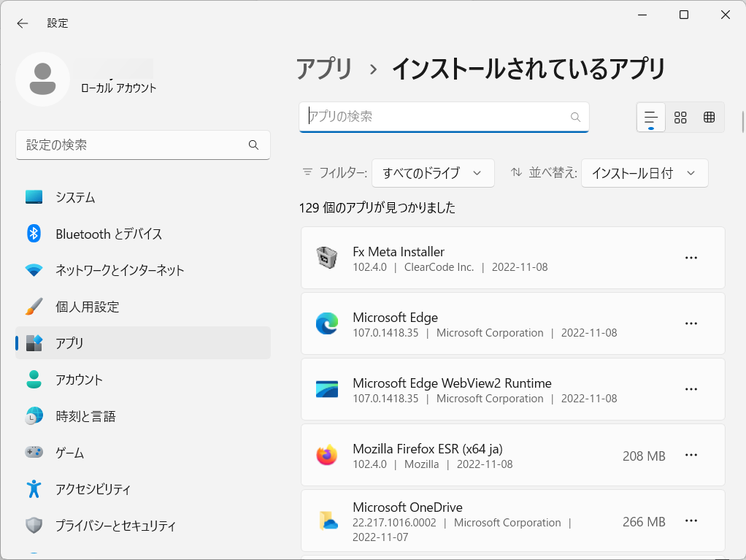Open the システム settings category
The height and width of the screenshot is (560, 746).
click(143, 197)
